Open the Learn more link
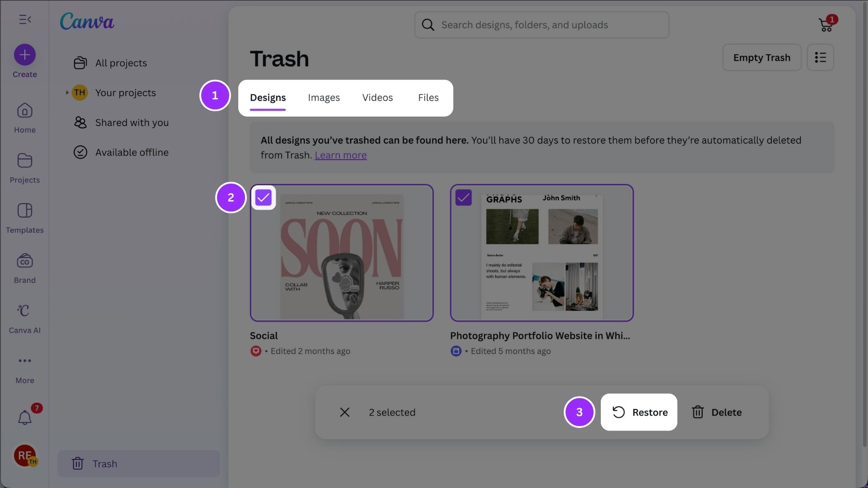 click(x=340, y=155)
